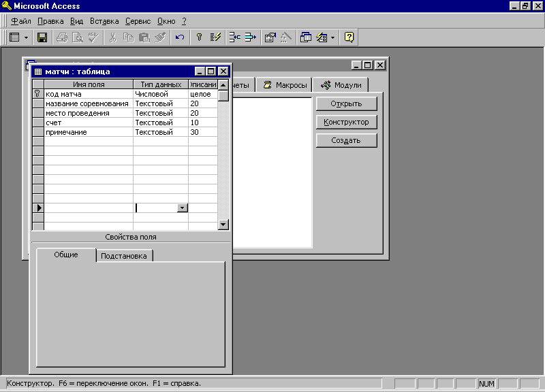Screen dimensions: 545x392
Task: Click the 'Имя поля' column header
Action: click(x=89, y=84)
